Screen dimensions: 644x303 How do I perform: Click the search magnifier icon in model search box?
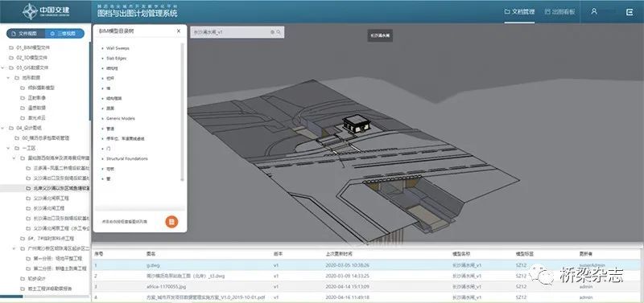click(x=279, y=32)
